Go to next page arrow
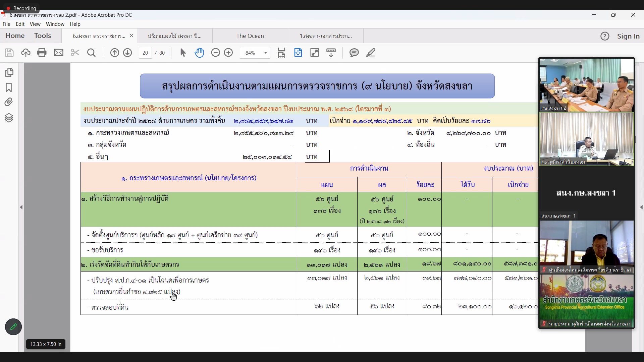This screenshot has height=362, width=644. click(x=127, y=53)
